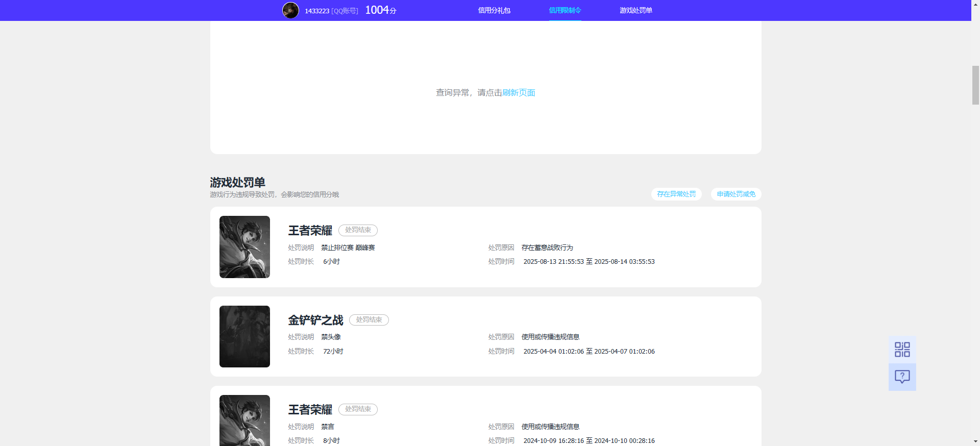Switch to the 信用限制令 tab
The image size is (980, 446).
(x=565, y=10)
